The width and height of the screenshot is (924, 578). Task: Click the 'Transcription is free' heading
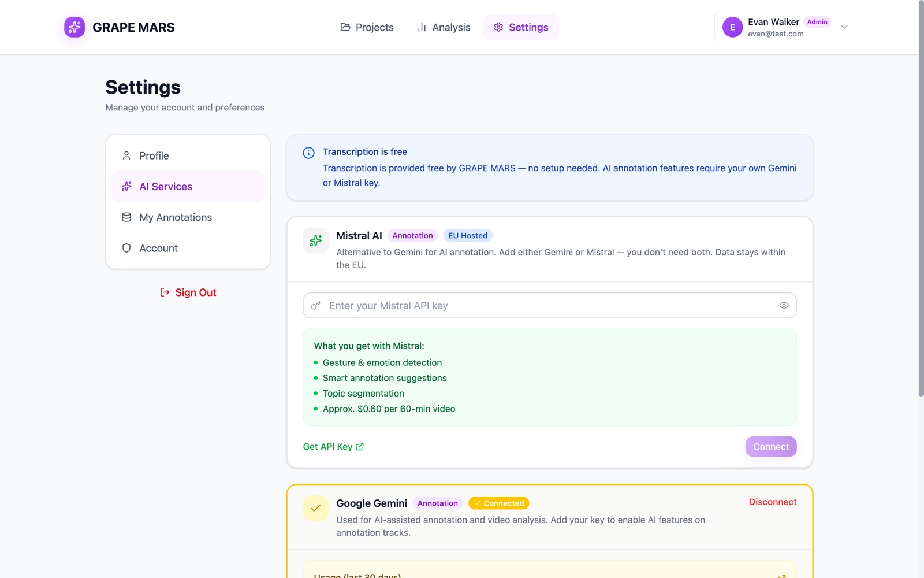pos(365,151)
